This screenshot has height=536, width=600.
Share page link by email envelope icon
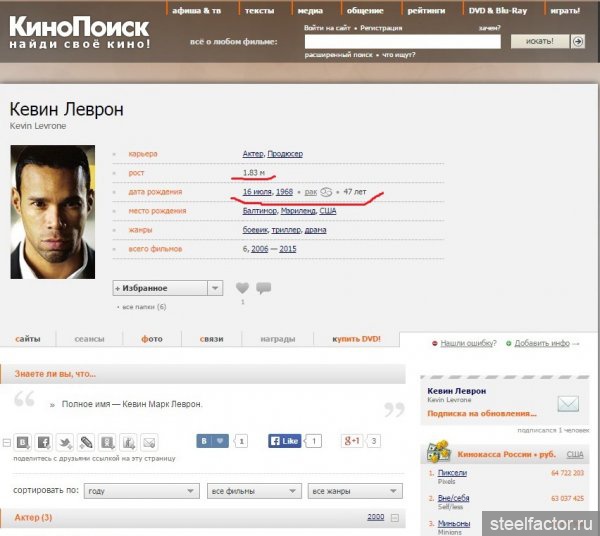(x=149, y=443)
